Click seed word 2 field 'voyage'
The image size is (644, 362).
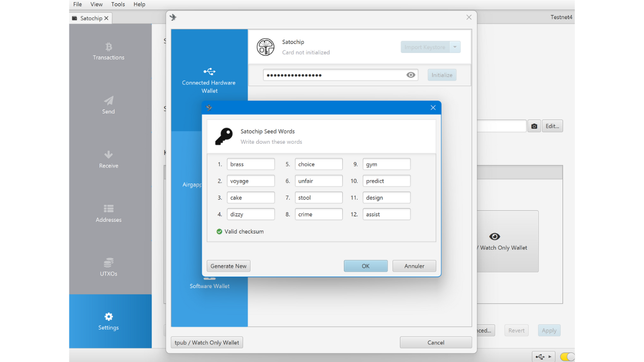251,181
